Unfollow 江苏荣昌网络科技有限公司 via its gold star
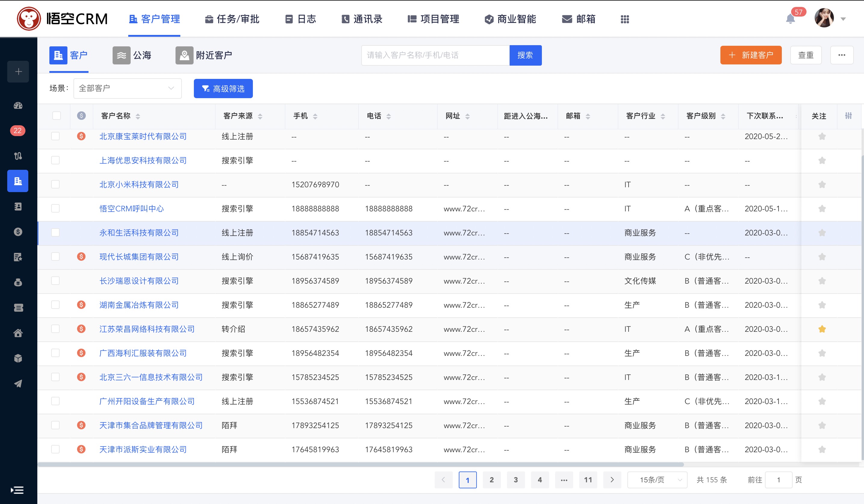Screen dimensions: 864x504 (x=822, y=329)
